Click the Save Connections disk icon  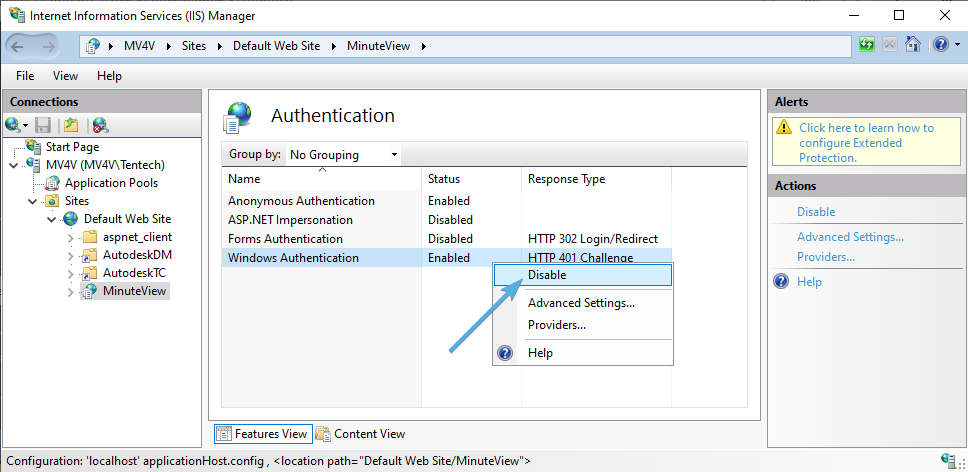(x=43, y=125)
